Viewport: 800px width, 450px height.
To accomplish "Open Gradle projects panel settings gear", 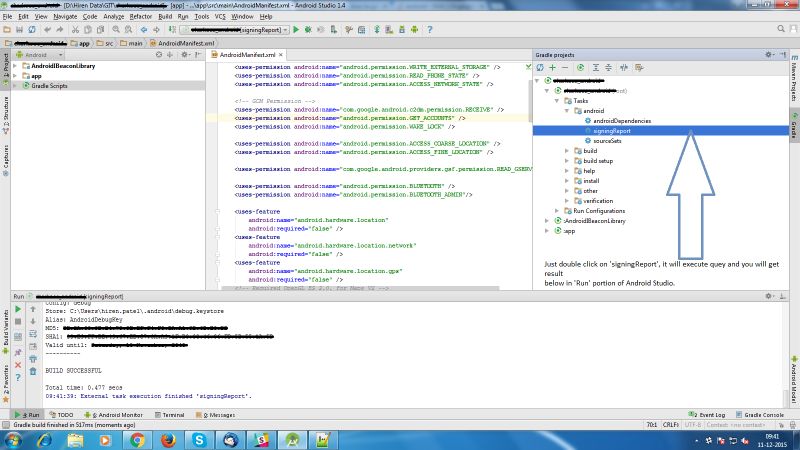I will click(x=769, y=55).
